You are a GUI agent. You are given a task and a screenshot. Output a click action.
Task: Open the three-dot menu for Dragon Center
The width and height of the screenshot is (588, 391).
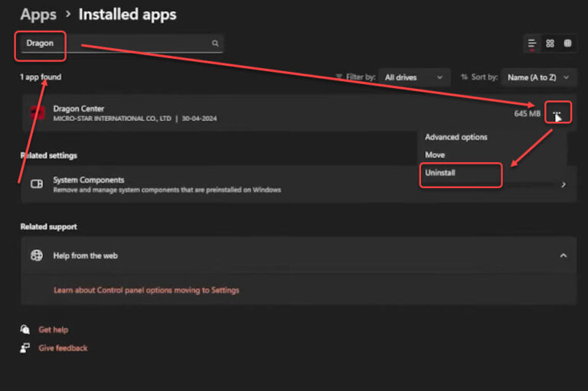point(557,112)
